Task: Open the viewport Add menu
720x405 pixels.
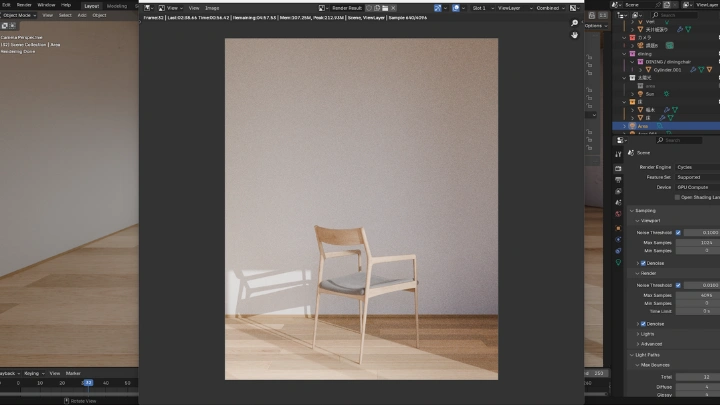Action: [82, 15]
